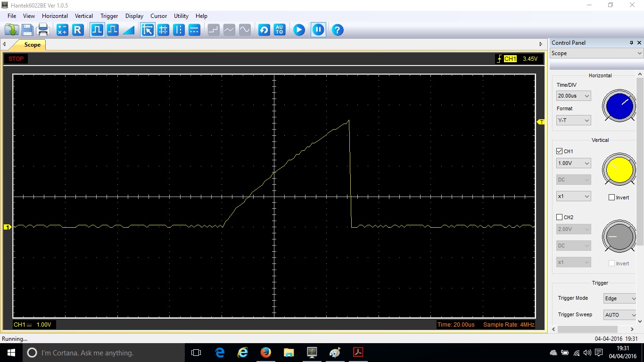Open the Trigger menu
The image size is (644, 362).
click(109, 16)
